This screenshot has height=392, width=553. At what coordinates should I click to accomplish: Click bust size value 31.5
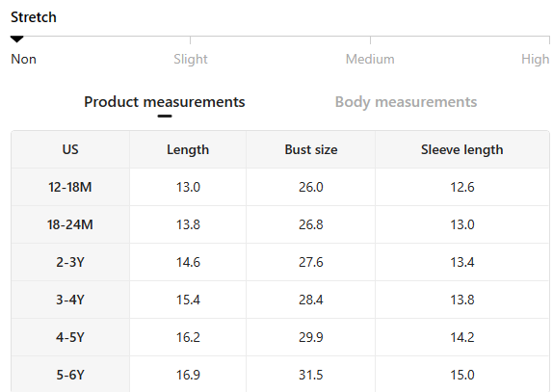(311, 375)
